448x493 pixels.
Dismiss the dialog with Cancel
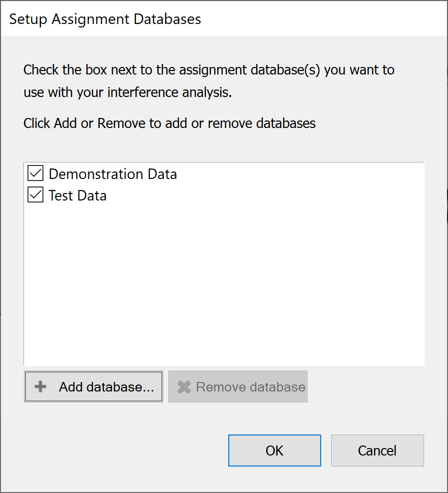377,450
